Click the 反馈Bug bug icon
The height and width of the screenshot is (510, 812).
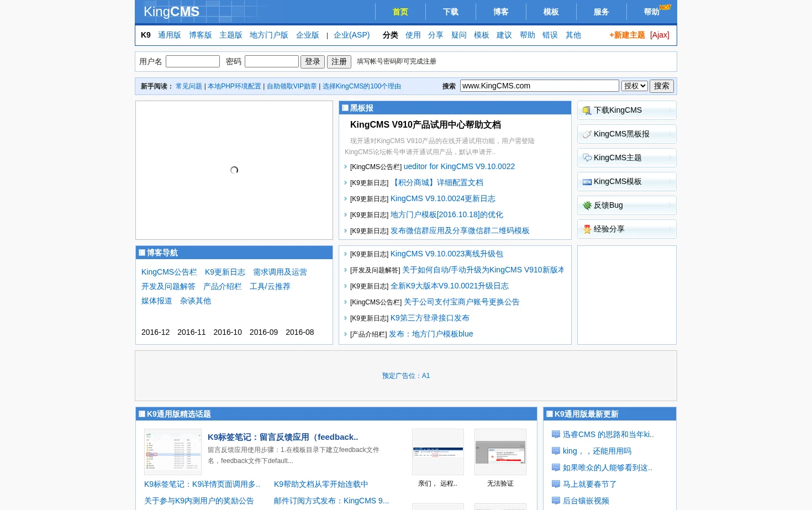(x=587, y=206)
